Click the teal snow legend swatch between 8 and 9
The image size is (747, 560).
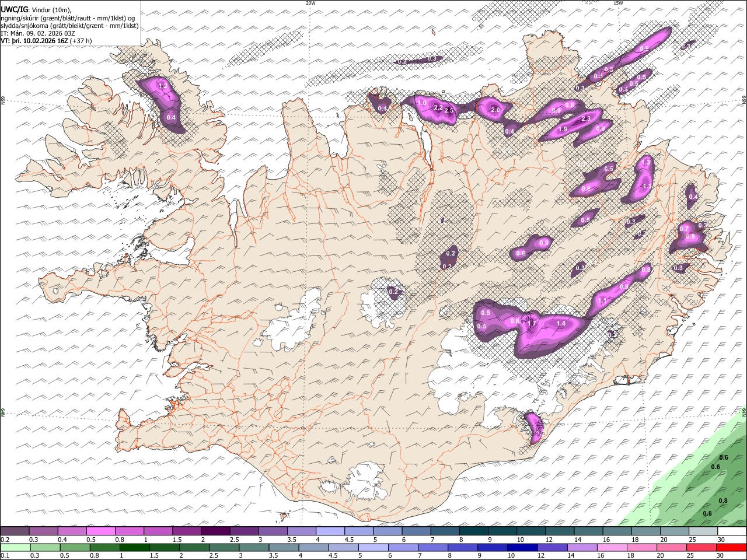[473, 531]
